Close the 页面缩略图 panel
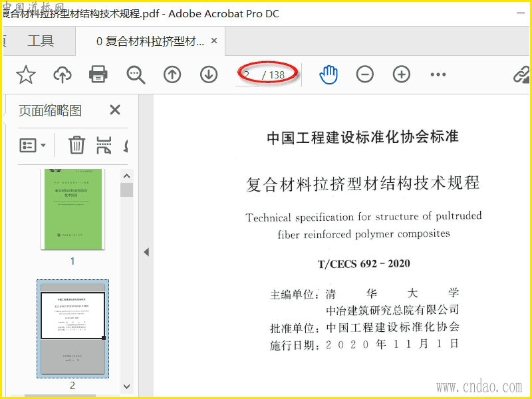Image resolution: width=532 pixels, height=399 pixels. pyautogui.click(x=115, y=110)
